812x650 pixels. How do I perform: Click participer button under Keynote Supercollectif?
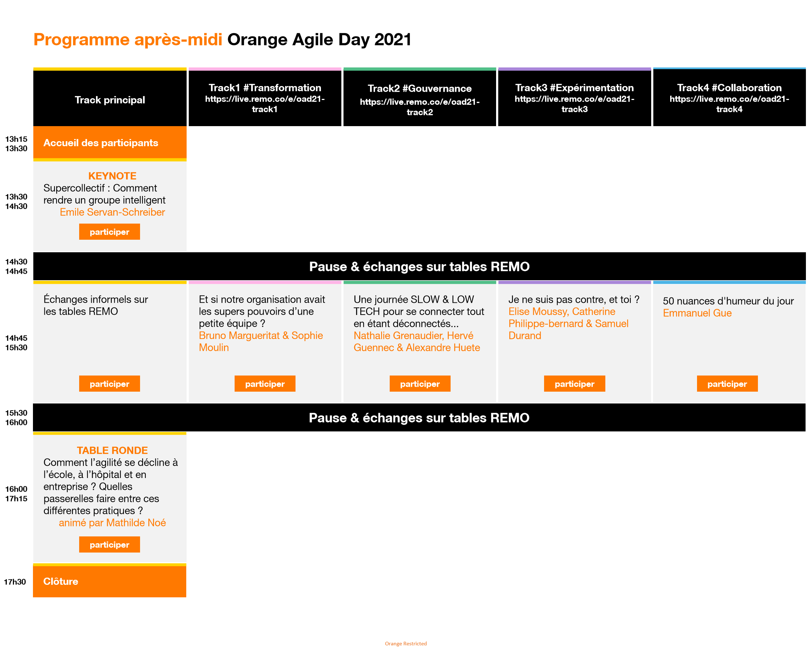click(x=109, y=232)
